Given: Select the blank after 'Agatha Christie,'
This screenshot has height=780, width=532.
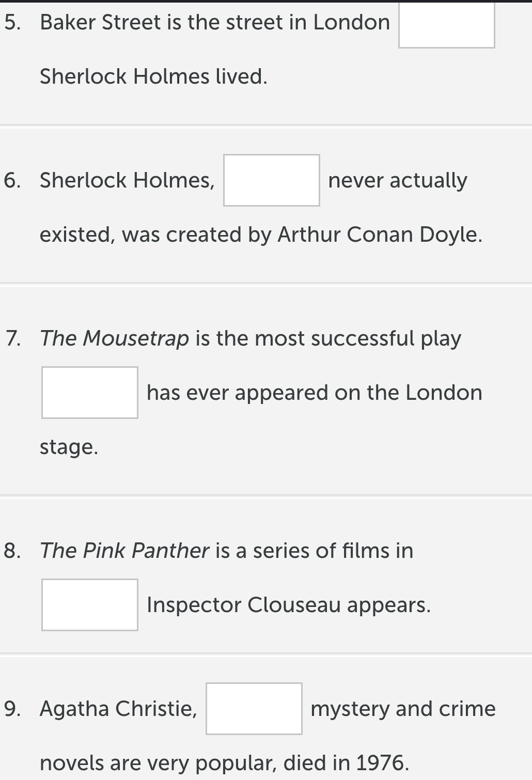Looking at the screenshot, I should (254, 709).
